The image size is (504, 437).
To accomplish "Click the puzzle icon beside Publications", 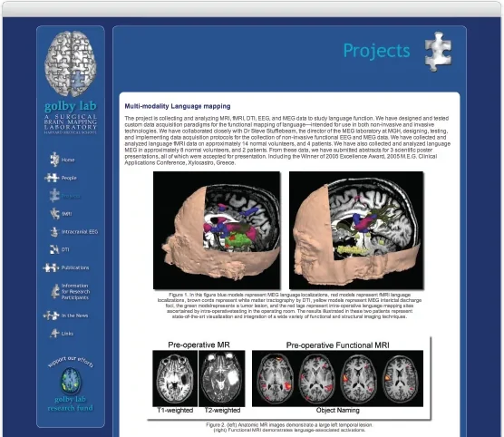I will coord(51,267).
